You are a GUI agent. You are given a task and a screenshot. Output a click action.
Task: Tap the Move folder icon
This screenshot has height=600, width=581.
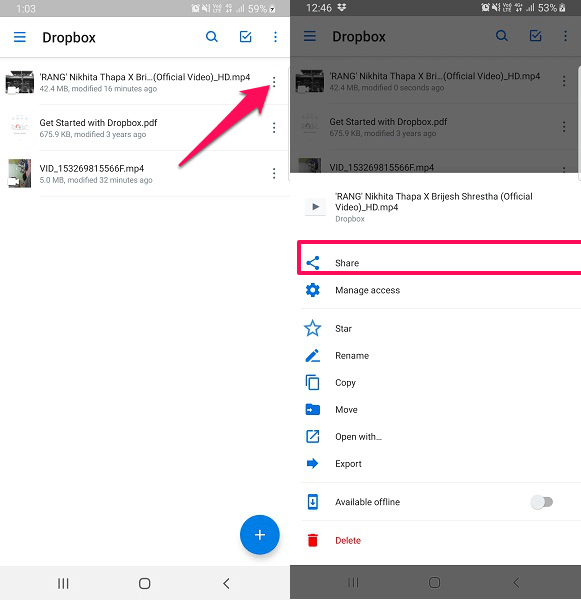313,409
